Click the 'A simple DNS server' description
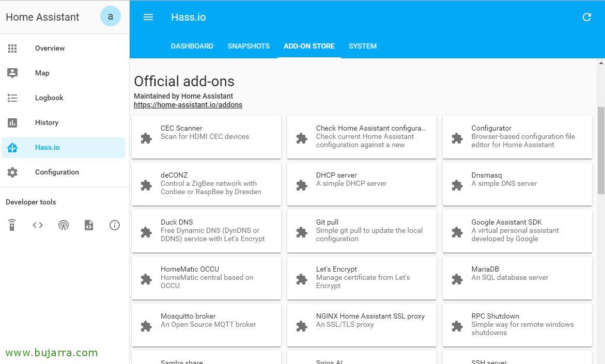 point(504,183)
